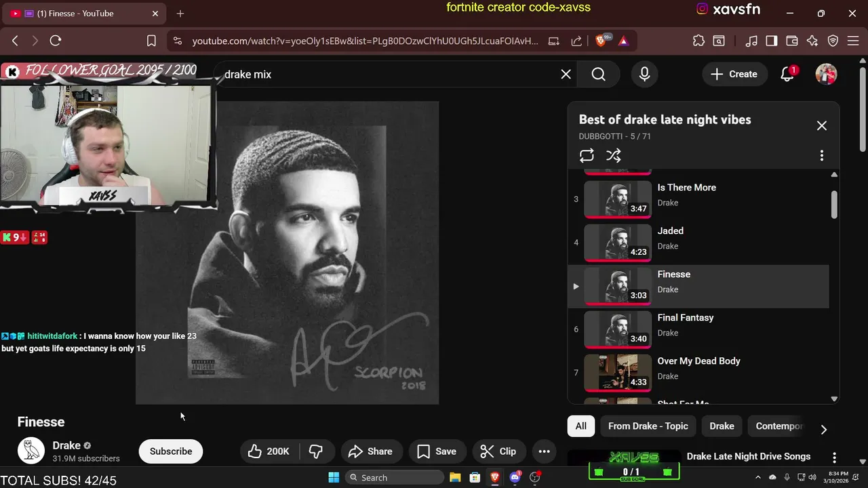Image resolution: width=868 pixels, height=488 pixels.
Task: Like the video with 200K likes
Action: click(x=269, y=451)
